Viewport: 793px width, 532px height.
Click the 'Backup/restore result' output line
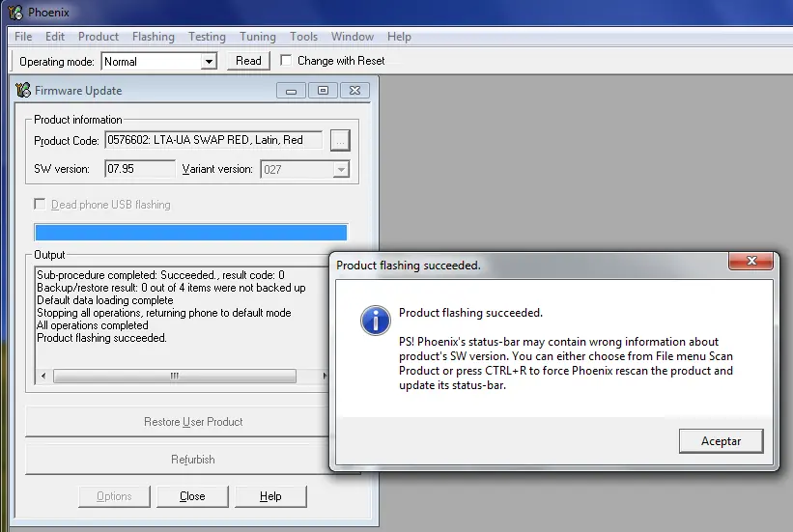click(171, 288)
